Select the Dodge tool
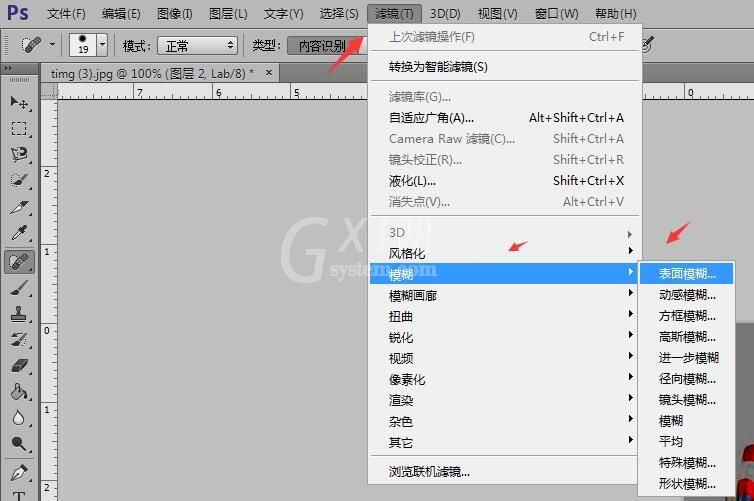754x501 pixels. point(19,444)
